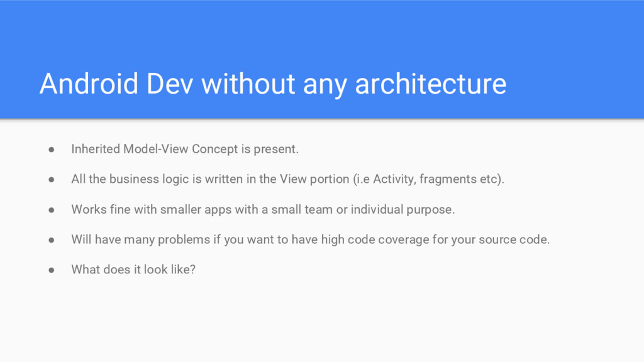The image size is (644, 362).
Task: Click the word 'architecture' in the title
Action: pos(430,84)
